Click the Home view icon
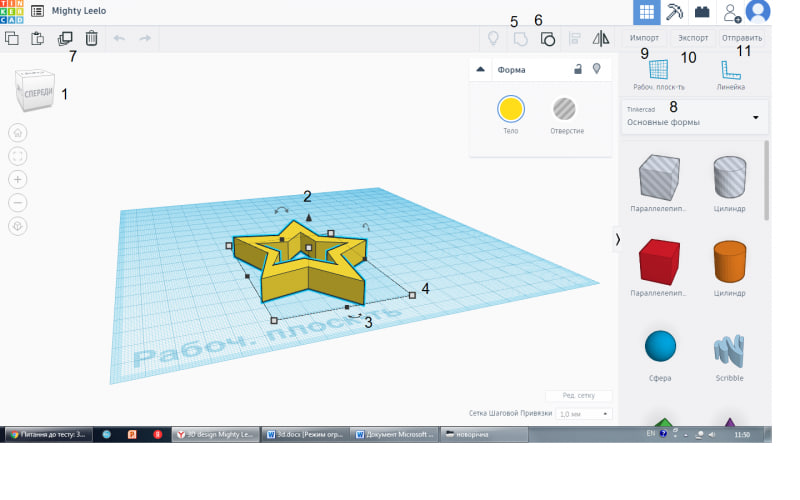 coord(19,133)
